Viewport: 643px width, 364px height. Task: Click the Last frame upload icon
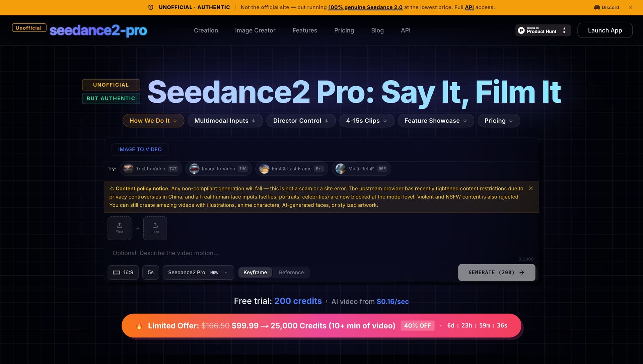coord(155,225)
